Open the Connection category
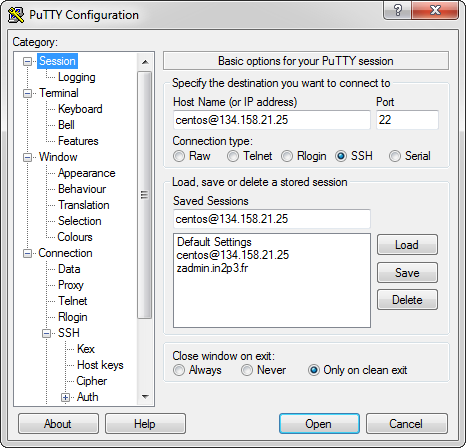Image resolution: width=466 pixels, height=448 pixels. point(65,253)
